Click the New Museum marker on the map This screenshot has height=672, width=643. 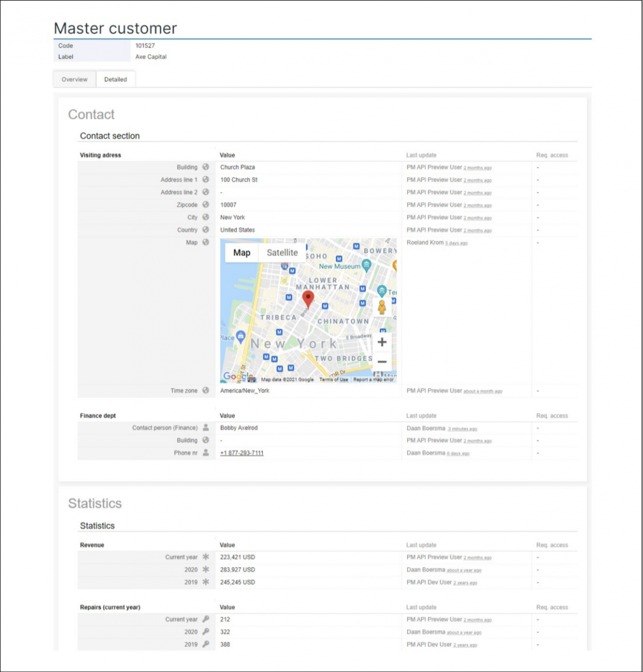367,264
